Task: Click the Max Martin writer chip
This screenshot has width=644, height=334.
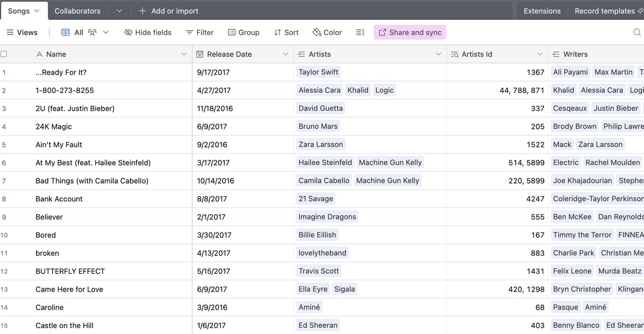Action: [613, 72]
